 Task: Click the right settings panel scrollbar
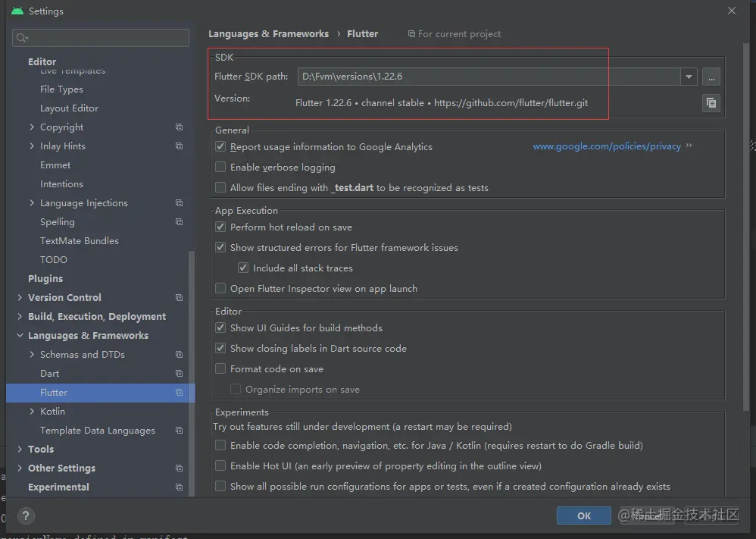pos(747,226)
